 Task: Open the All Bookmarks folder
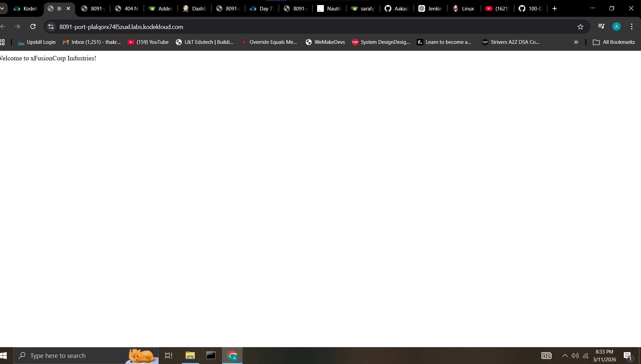coord(614,42)
